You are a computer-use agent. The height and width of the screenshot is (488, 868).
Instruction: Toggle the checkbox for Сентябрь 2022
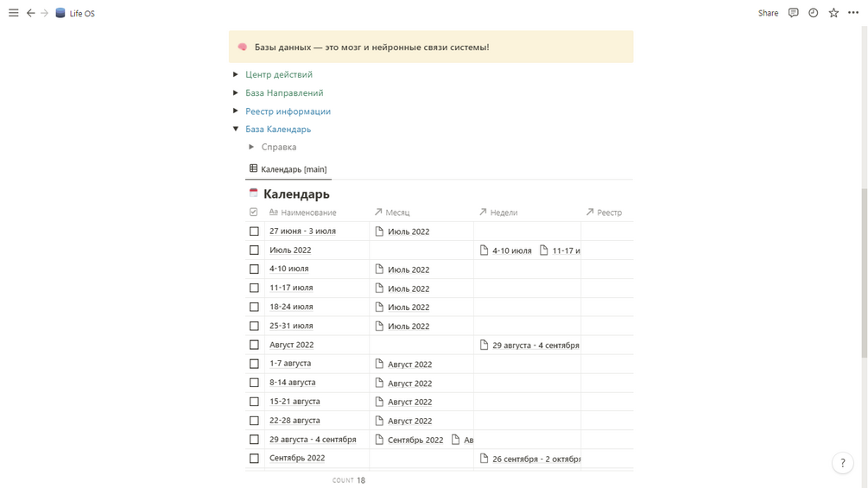coord(254,459)
